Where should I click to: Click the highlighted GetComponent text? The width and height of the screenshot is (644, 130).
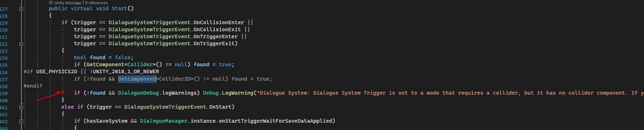click(x=137, y=79)
